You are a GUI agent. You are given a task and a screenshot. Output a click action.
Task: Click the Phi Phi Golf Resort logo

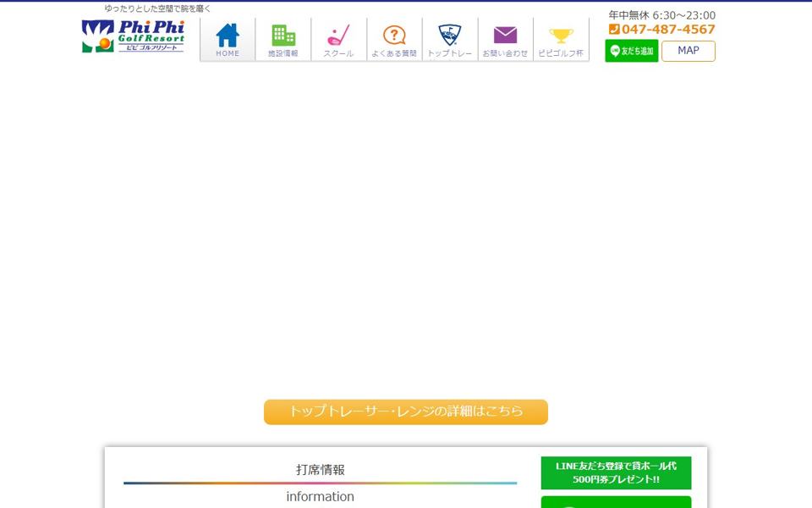(133, 36)
